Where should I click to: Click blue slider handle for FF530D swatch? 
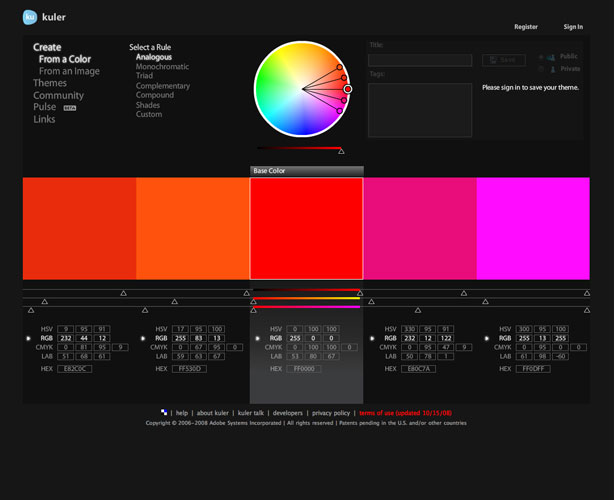click(145, 310)
